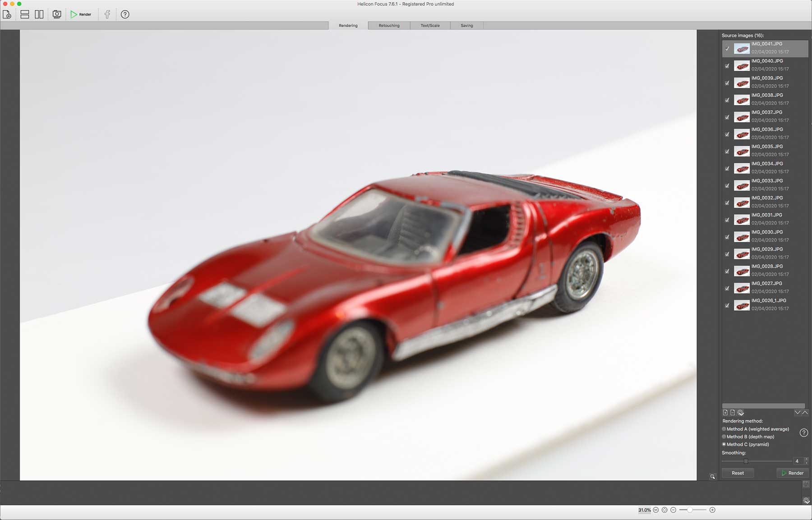Viewport: 812px width, 520px height.
Task: Toggle the checkbox for IMG_0035.JPG
Action: tap(727, 152)
